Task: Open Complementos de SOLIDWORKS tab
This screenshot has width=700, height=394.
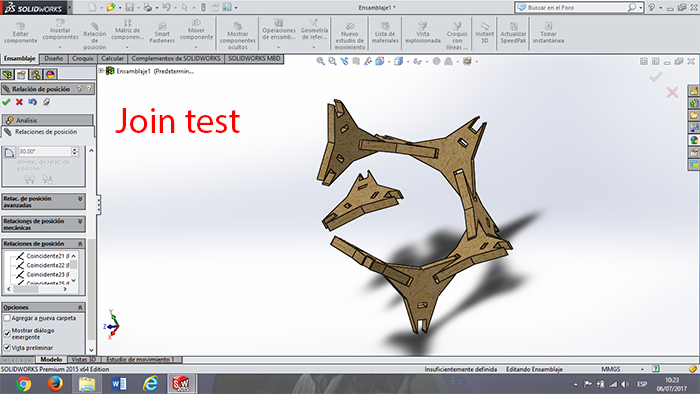Action: (176, 58)
